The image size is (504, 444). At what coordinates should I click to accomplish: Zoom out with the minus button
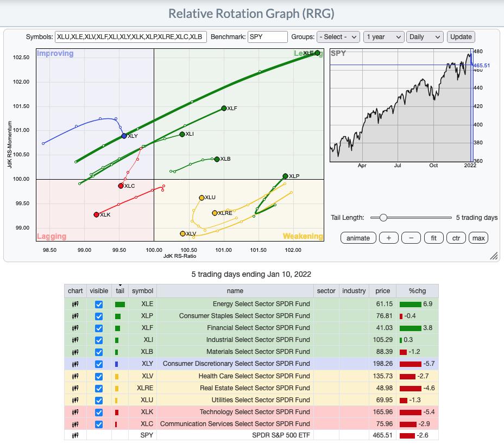411,238
